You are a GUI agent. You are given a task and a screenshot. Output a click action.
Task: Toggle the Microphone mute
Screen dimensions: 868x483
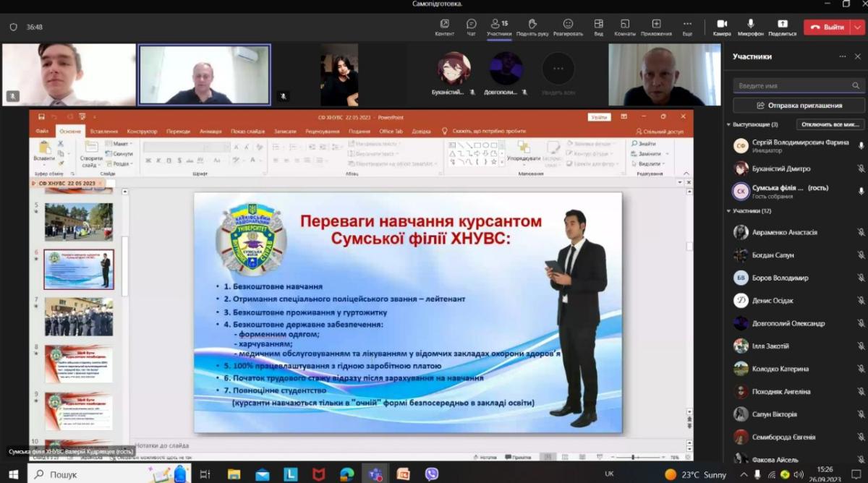click(751, 27)
